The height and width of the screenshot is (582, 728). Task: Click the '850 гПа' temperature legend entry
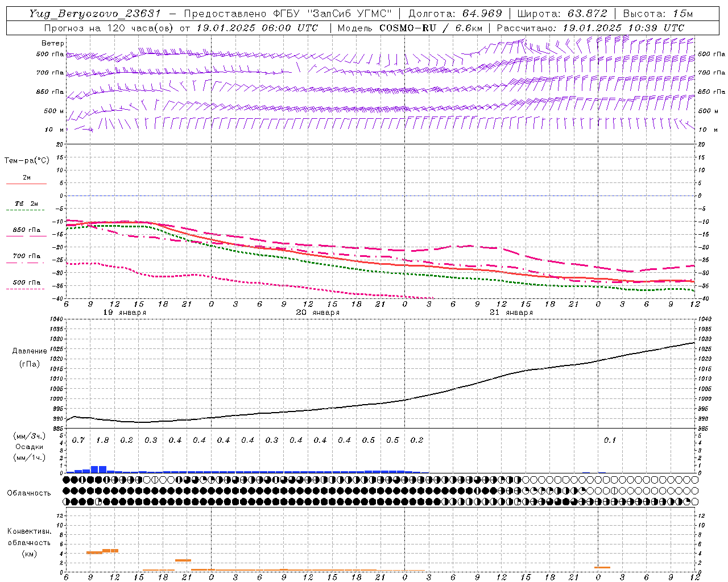[x=27, y=230]
